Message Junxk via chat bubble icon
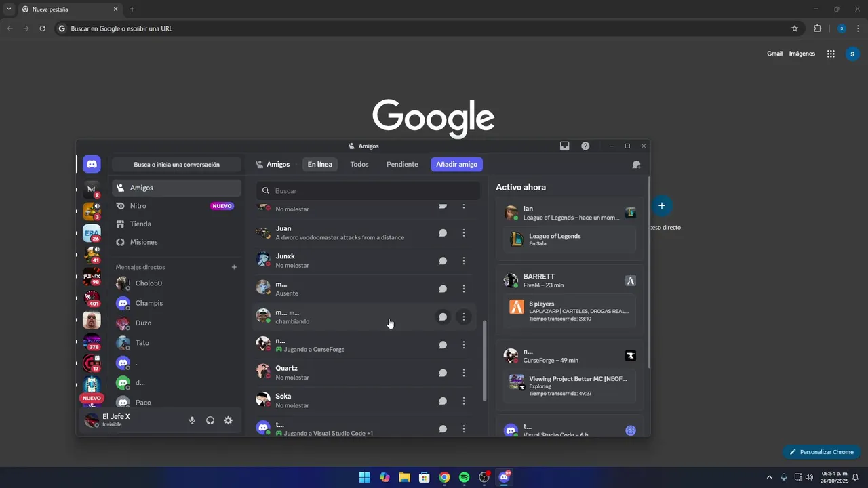868x488 pixels. (x=443, y=261)
